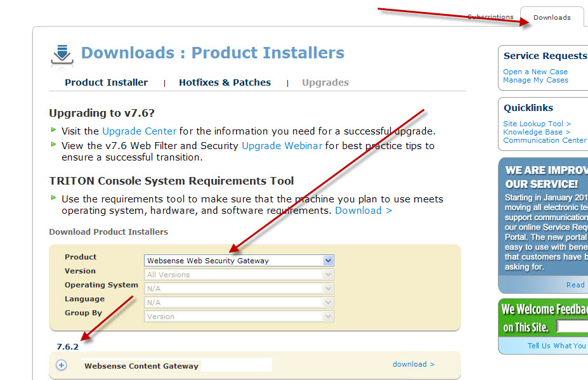Open the Knowledge Base quicklink
588x380 pixels.
[x=537, y=132]
